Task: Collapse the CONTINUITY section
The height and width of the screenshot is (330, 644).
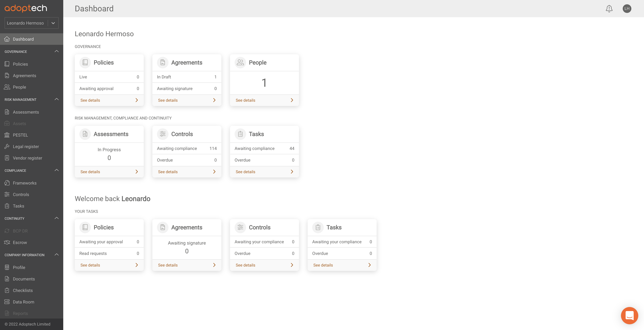Action: point(56,218)
